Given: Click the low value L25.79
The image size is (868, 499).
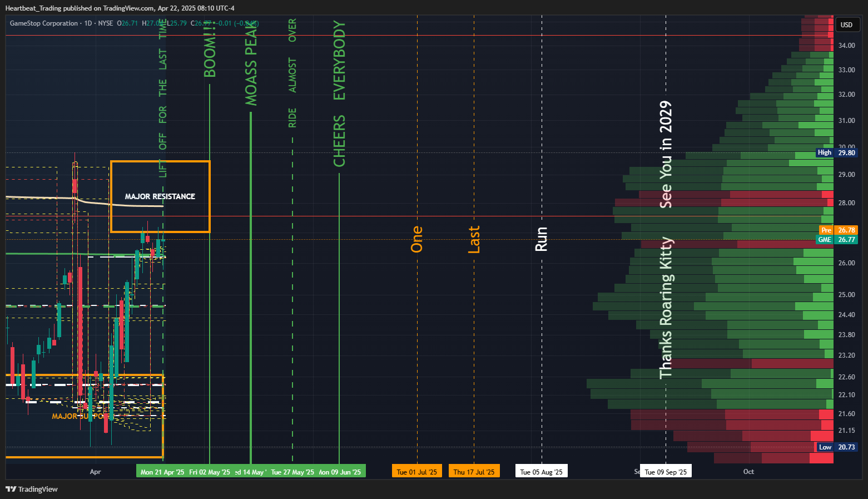Looking at the screenshot, I should [x=177, y=23].
